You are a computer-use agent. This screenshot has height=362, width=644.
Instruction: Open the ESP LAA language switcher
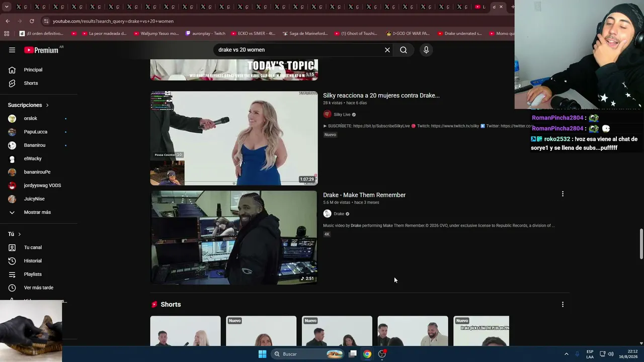click(x=590, y=354)
